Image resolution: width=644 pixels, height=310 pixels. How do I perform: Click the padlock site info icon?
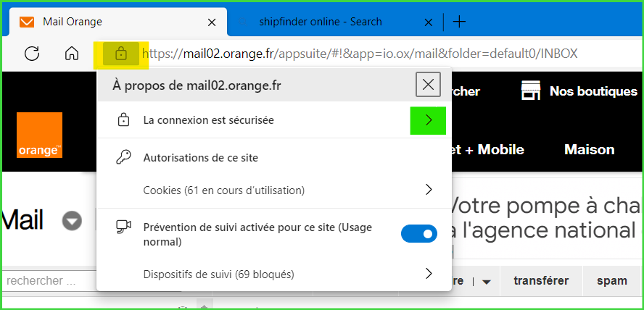point(121,54)
